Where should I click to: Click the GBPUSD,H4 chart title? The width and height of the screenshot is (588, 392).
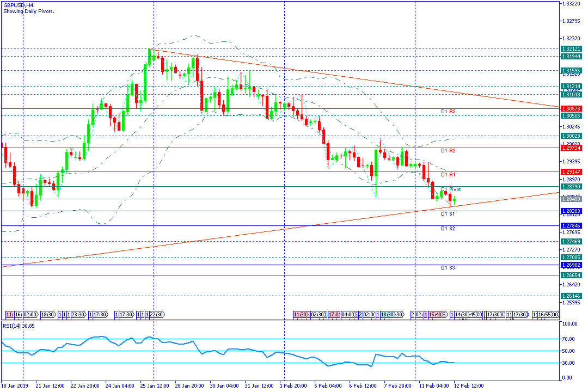coord(18,5)
